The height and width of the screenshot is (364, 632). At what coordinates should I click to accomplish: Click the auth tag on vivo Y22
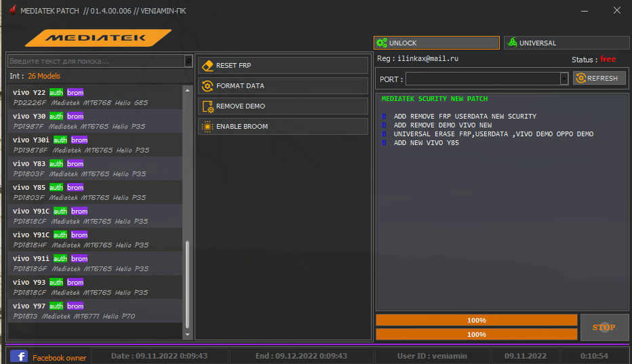[x=56, y=92]
